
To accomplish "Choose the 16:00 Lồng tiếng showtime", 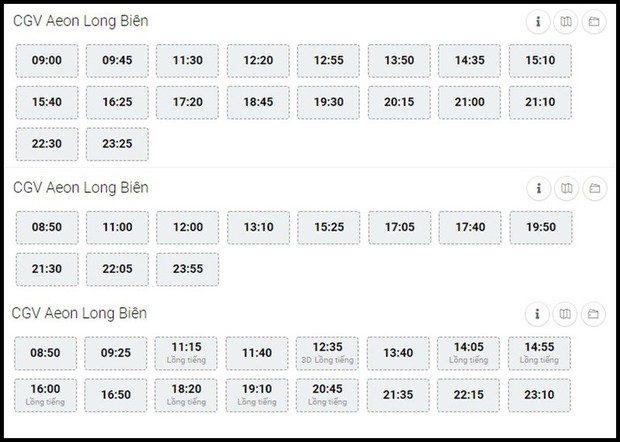I will (45, 395).
